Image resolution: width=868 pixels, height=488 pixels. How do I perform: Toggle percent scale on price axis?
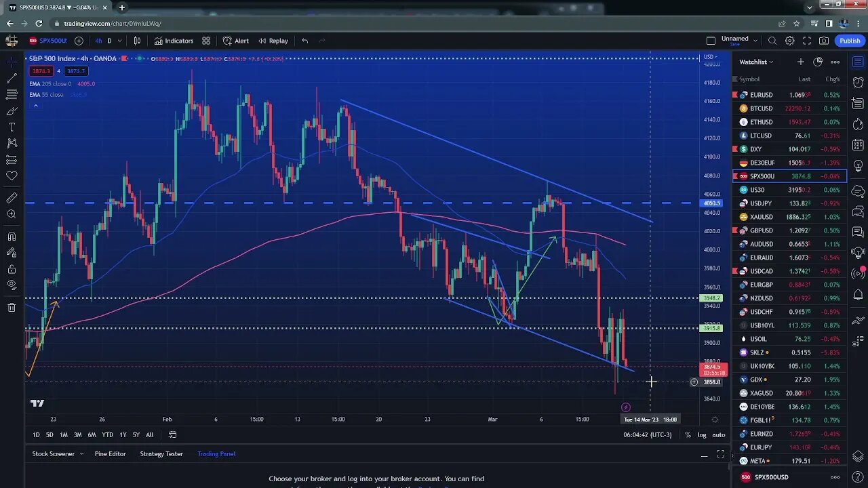tap(688, 434)
